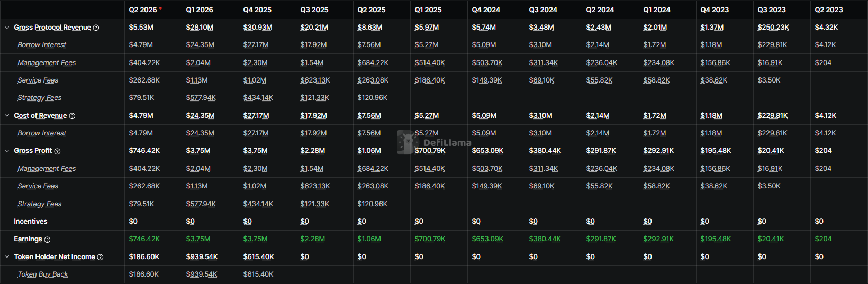The image size is (868, 284).
Task: Collapse the Gross Protocol Revenue row group
Action: tap(7, 28)
